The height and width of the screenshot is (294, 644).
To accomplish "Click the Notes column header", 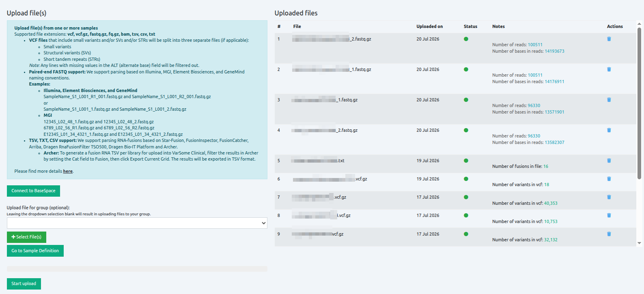I will point(498,26).
